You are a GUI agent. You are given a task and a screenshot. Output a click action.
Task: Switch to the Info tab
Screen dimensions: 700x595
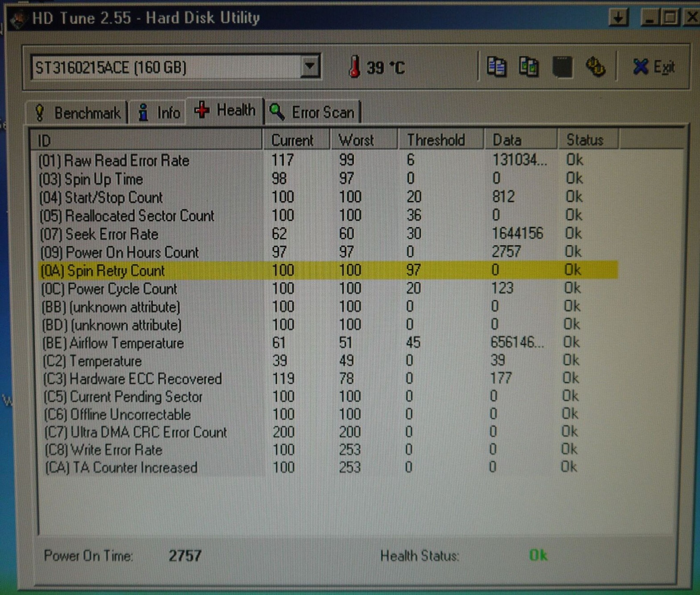tap(160, 112)
